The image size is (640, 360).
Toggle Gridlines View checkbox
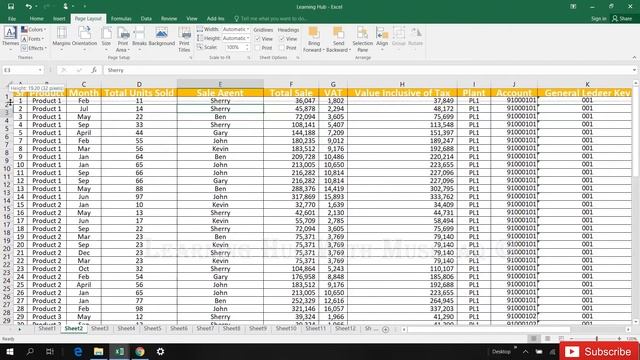pyautogui.click(x=258, y=39)
